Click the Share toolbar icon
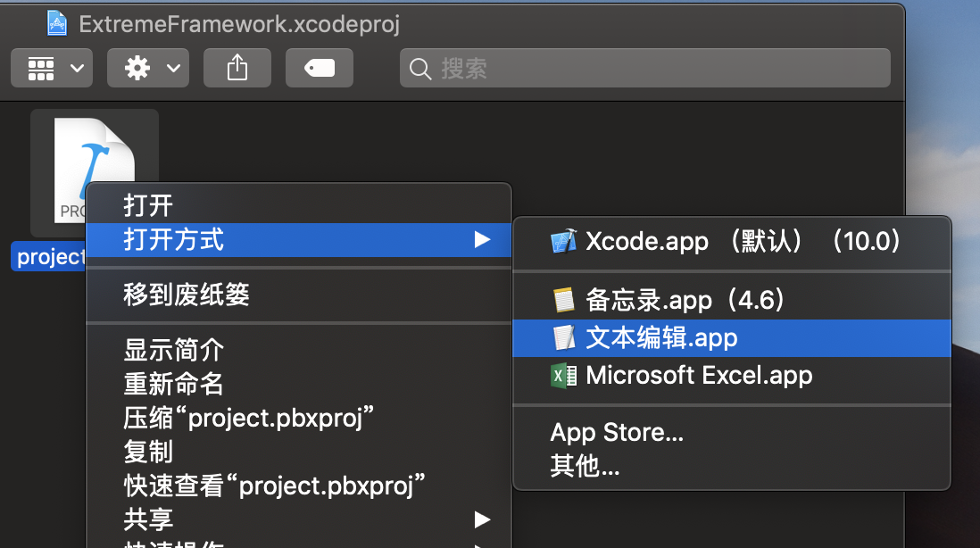 pos(237,68)
